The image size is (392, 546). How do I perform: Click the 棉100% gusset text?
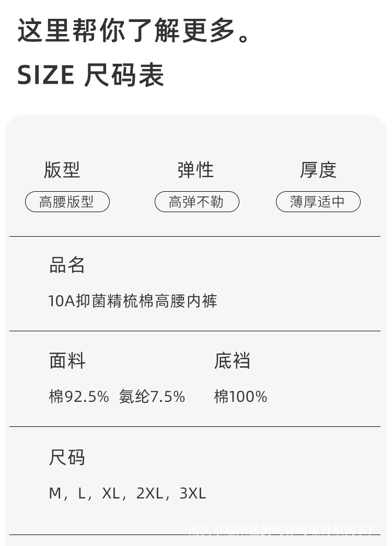pos(240,397)
